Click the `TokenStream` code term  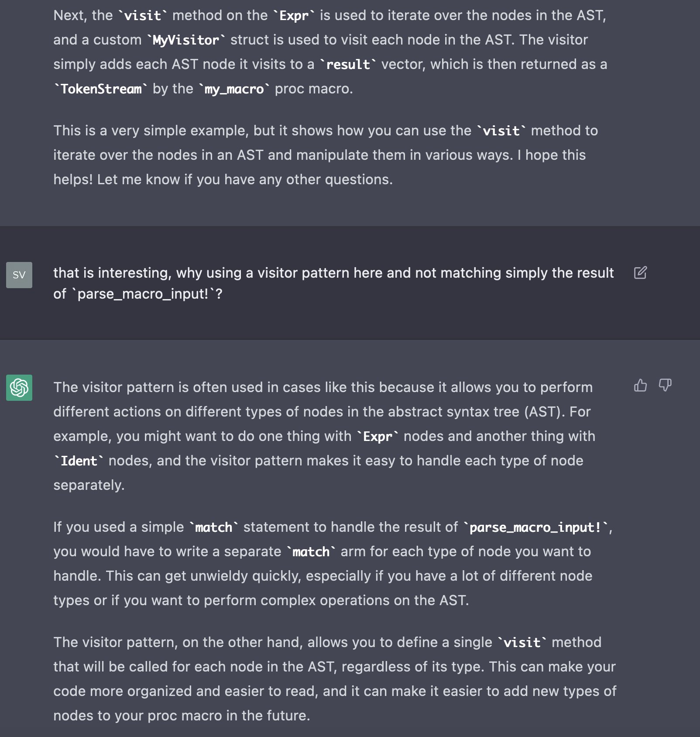coord(101,89)
